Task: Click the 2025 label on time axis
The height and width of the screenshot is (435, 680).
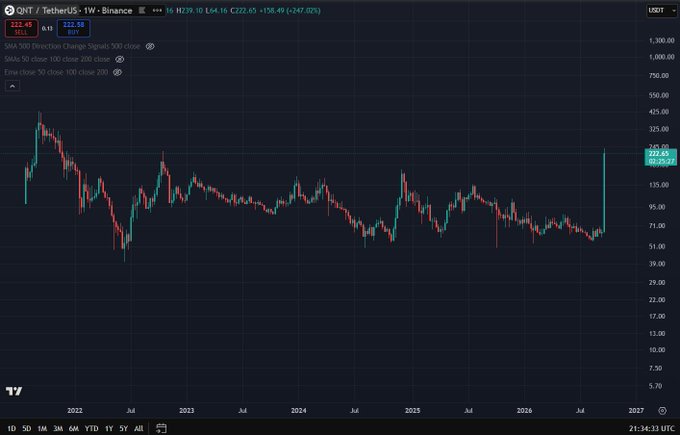Action: pyautogui.click(x=412, y=410)
